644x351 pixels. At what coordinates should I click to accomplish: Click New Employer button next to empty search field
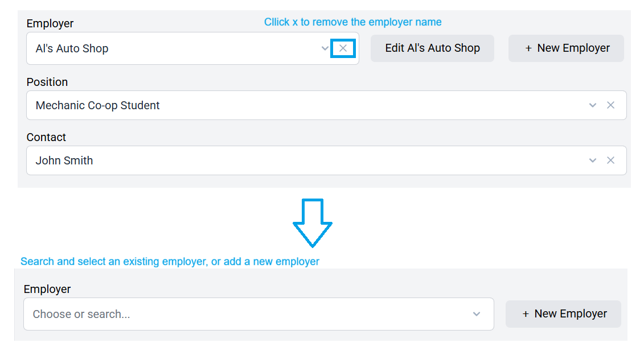coord(563,313)
